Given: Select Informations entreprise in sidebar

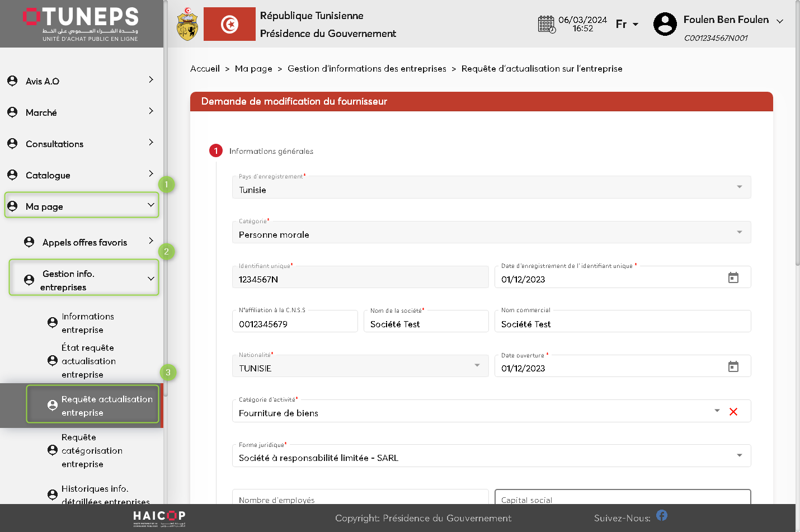Looking at the screenshot, I should click(x=87, y=323).
